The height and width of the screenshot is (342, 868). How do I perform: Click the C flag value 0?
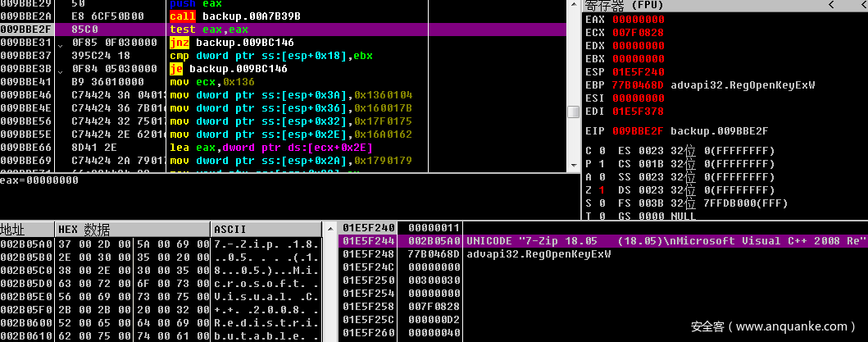click(x=603, y=151)
